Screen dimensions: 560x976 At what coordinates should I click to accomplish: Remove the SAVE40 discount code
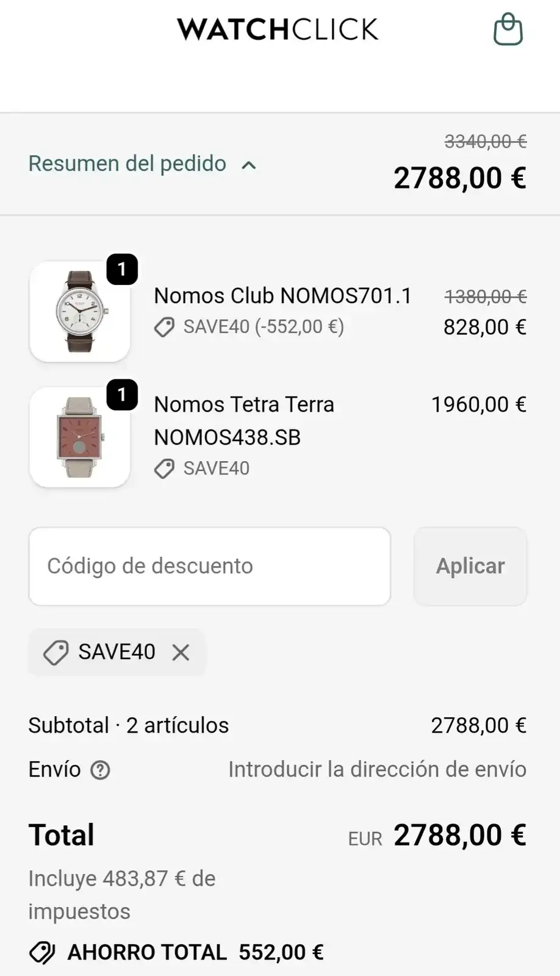(181, 652)
